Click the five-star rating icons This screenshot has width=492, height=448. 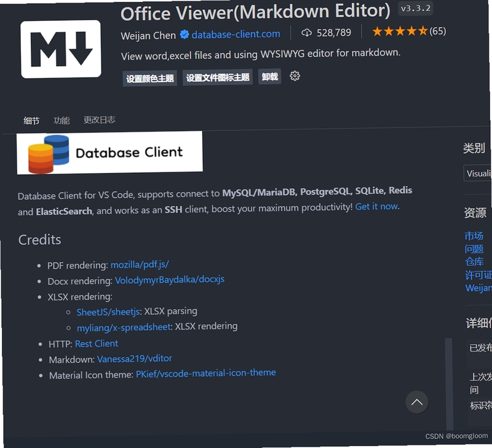coord(400,31)
